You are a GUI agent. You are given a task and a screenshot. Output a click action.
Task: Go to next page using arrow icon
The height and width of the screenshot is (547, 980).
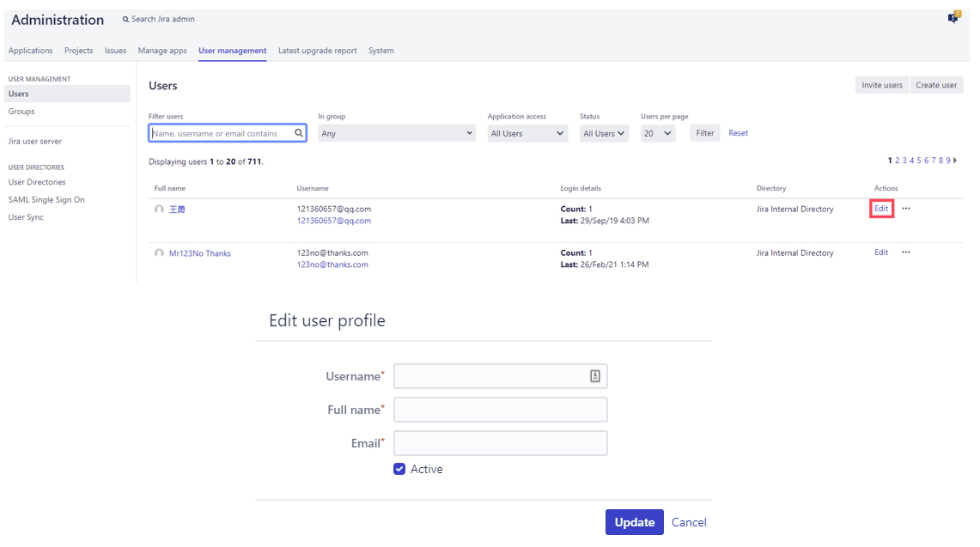click(955, 161)
